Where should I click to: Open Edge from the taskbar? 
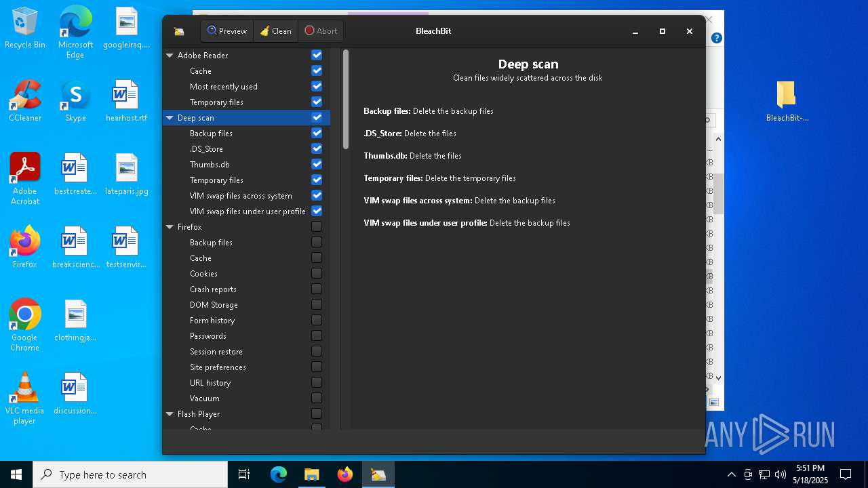[279, 474]
